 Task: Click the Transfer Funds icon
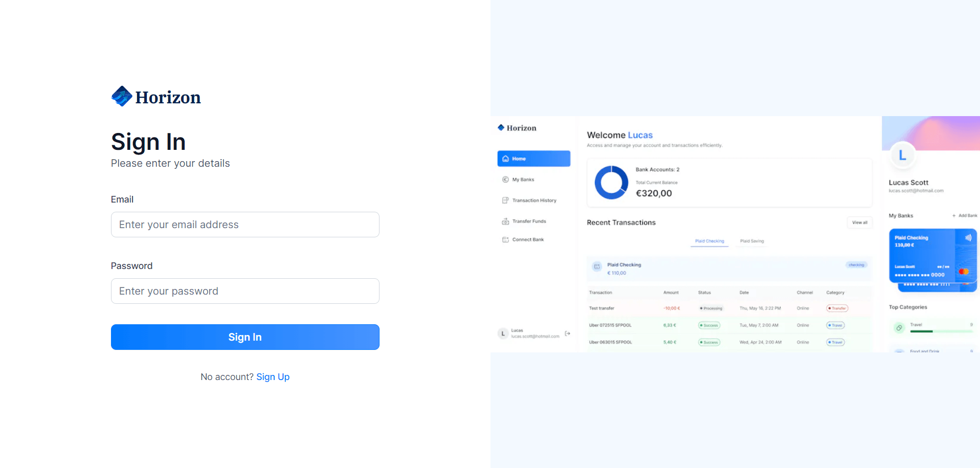pyautogui.click(x=505, y=221)
